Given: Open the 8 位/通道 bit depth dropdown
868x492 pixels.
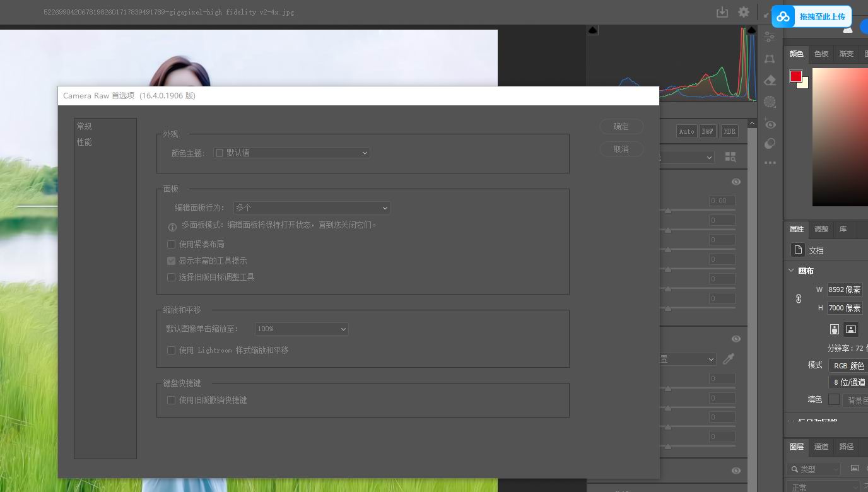Looking at the screenshot, I should pyautogui.click(x=848, y=382).
